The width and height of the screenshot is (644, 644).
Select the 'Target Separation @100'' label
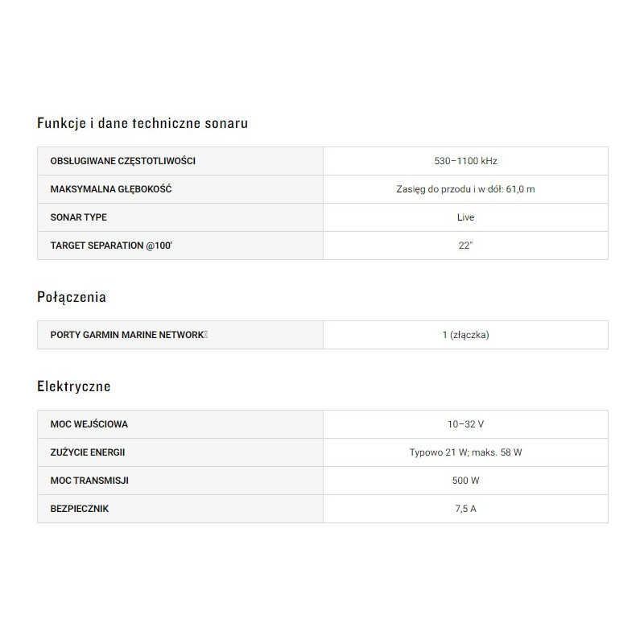coord(111,246)
